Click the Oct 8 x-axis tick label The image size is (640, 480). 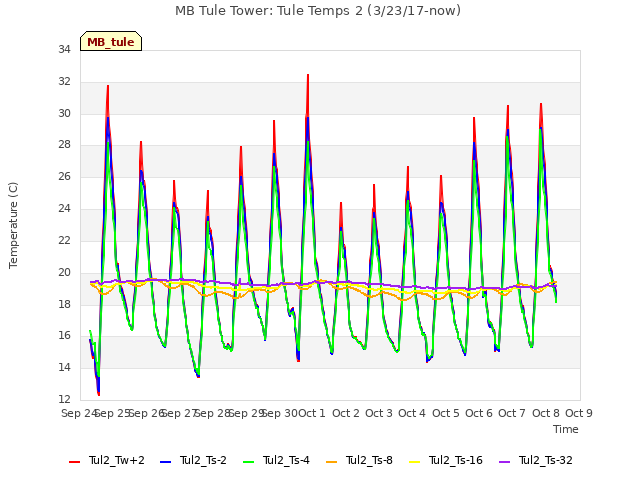coord(546,413)
